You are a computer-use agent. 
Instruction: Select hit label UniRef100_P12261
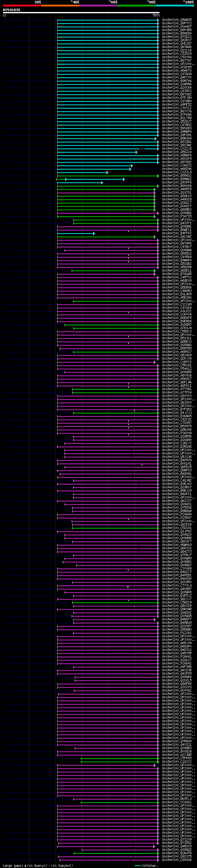click(177, 633)
